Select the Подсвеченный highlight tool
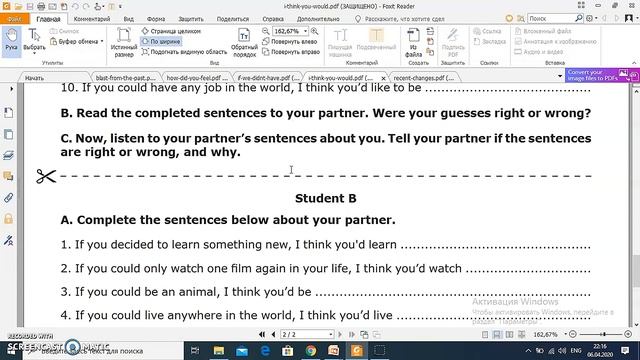This screenshot has width=640, height=360. click(x=376, y=40)
